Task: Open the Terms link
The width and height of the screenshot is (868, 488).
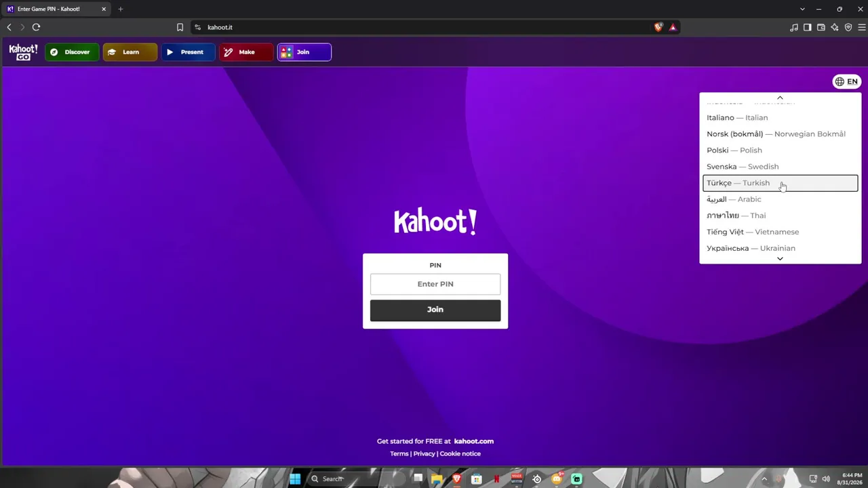Action: 399,454
